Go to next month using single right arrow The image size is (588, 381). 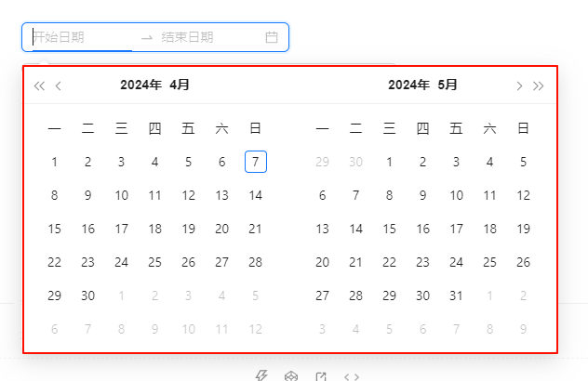click(x=519, y=86)
